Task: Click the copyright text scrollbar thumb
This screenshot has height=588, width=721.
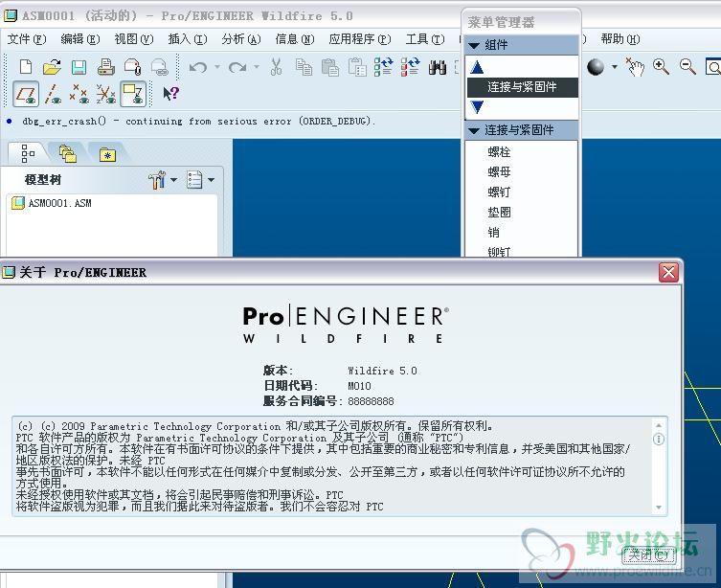Action: (x=659, y=439)
